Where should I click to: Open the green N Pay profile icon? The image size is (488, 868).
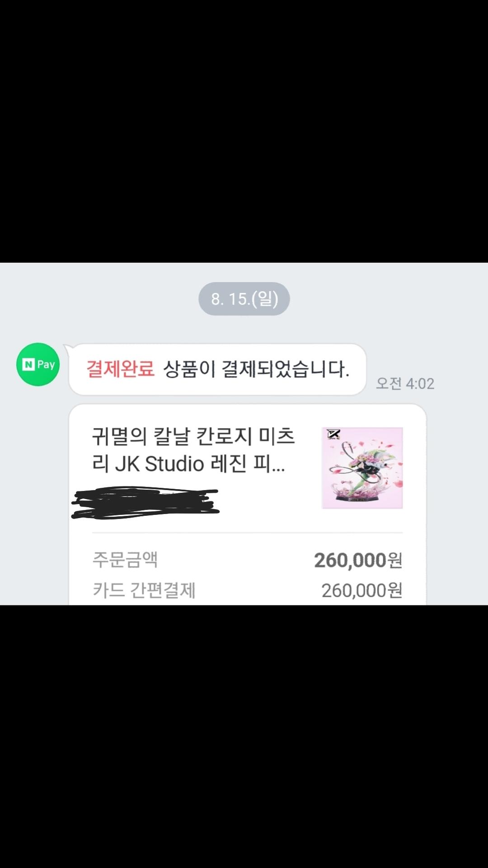[38, 364]
